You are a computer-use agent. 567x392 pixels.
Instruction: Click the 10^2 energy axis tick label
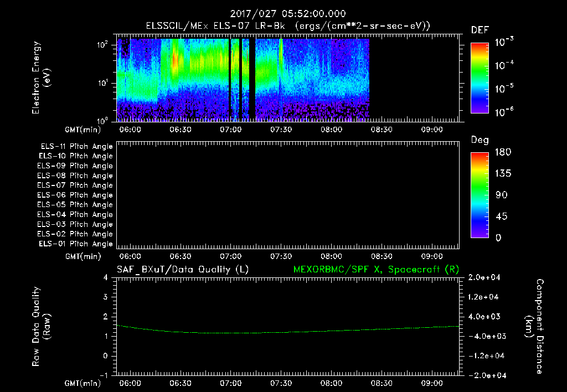[x=102, y=45]
